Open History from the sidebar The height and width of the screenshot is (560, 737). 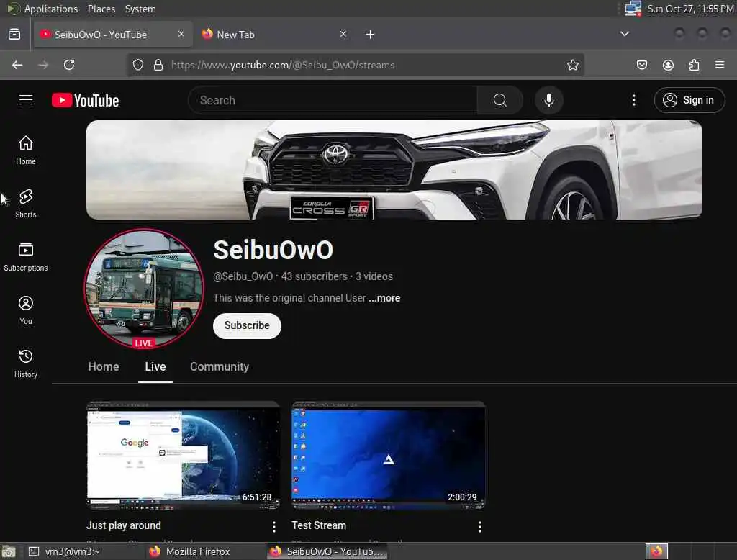(x=26, y=363)
